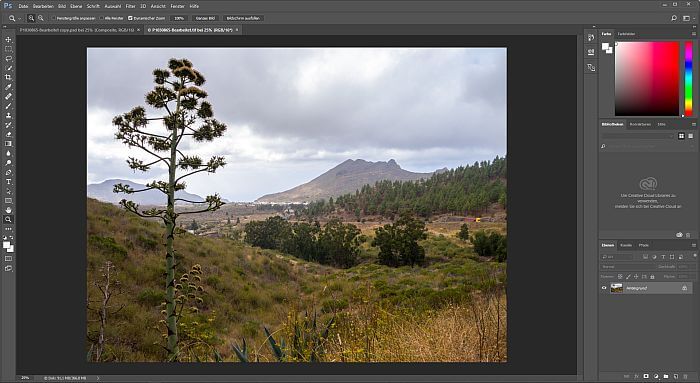Open the layer filter kind dropdown
Image resolution: width=700 pixels, height=383 pixels.
617,257
